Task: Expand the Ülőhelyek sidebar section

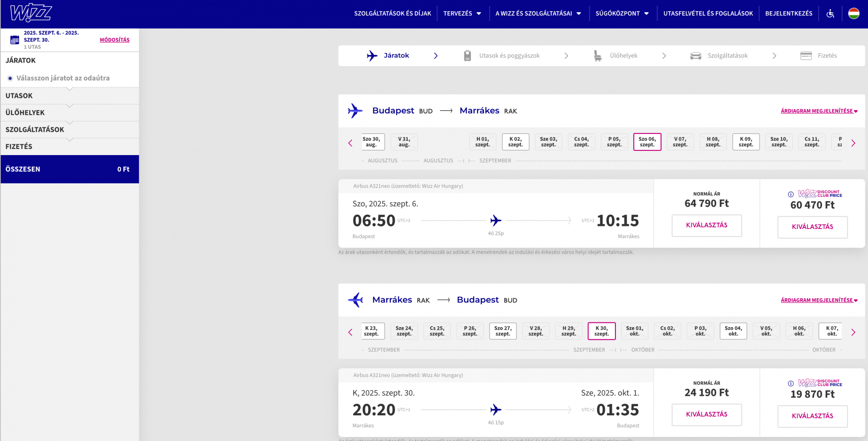Action: [69, 113]
